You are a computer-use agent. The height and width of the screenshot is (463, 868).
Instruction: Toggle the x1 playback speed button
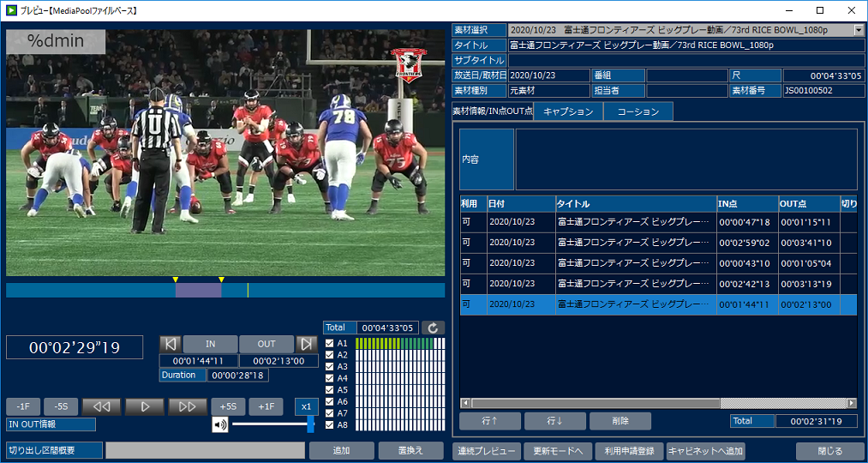(306, 406)
